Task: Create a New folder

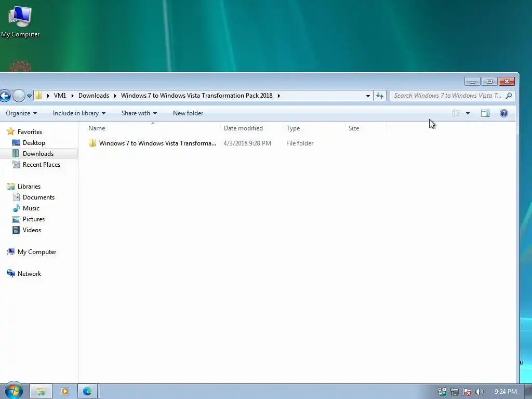Action: click(188, 113)
